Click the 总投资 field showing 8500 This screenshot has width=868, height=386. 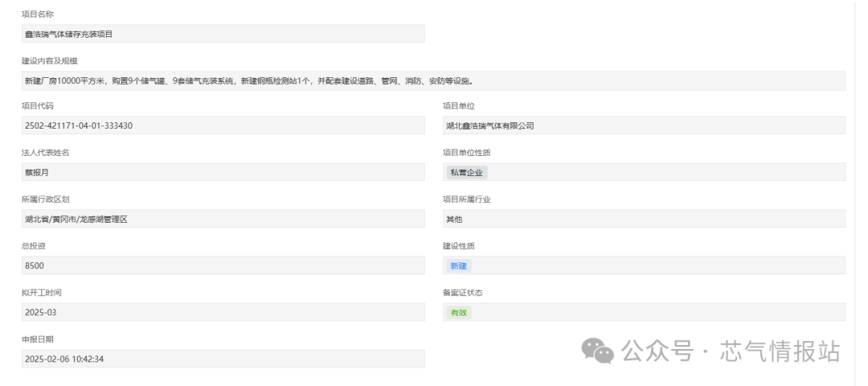click(223, 265)
